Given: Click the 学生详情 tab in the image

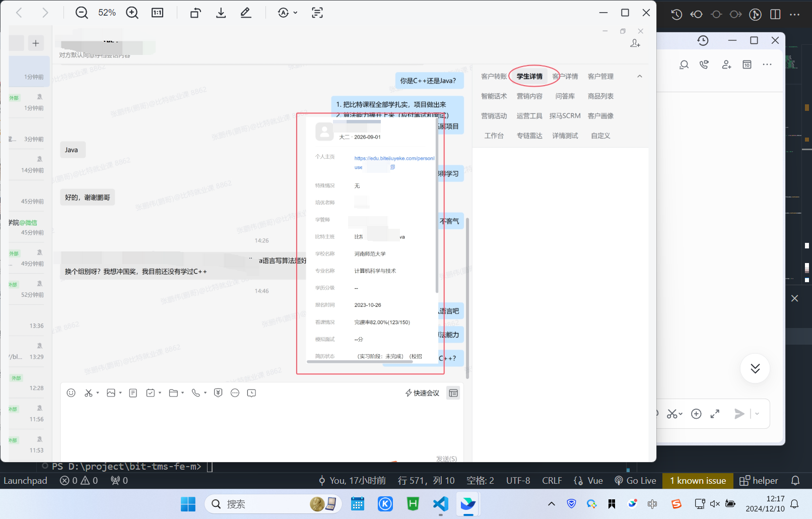Looking at the screenshot, I should coord(529,77).
